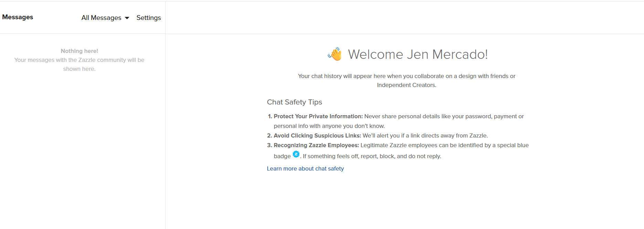This screenshot has height=229, width=644.
Task: Click the Independent Creators text line
Action: tap(407, 85)
